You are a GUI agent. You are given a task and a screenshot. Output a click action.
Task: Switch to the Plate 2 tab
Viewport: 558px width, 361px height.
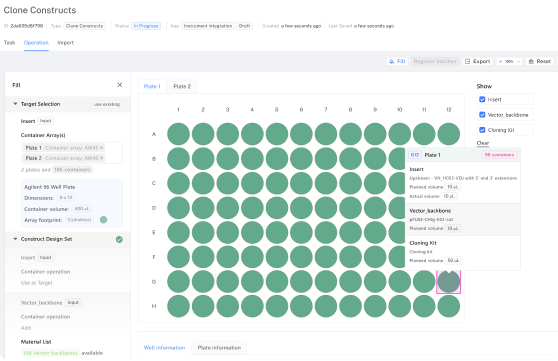click(182, 86)
